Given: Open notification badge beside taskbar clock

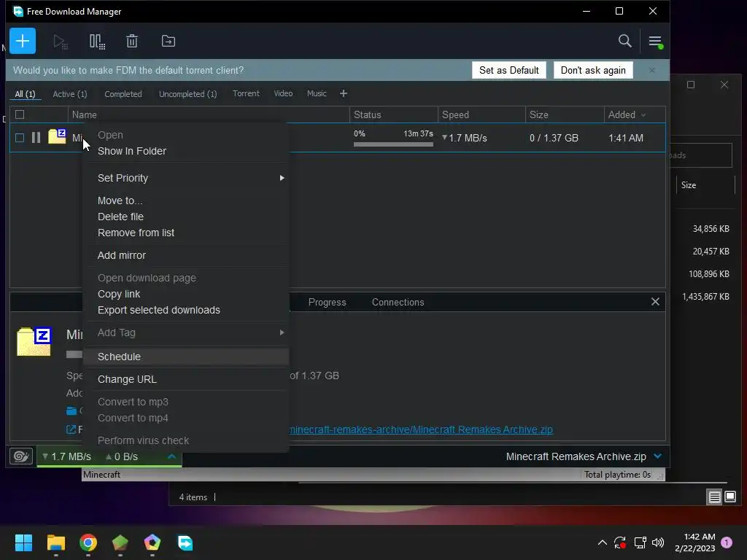Looking at the screenshot, I should [727, 542].
